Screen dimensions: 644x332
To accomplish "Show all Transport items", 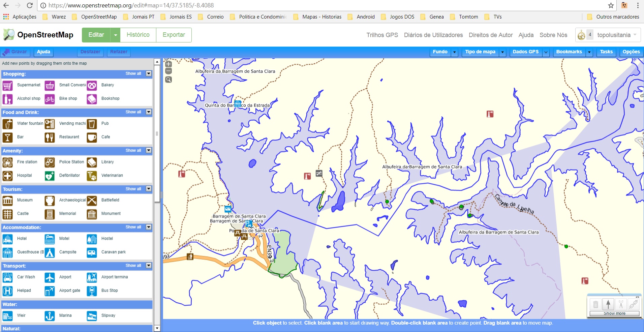I will (133, 266).
